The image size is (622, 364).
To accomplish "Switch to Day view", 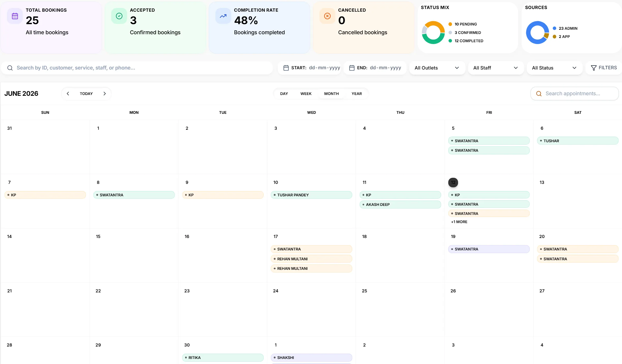I will [x=284, y=94].
